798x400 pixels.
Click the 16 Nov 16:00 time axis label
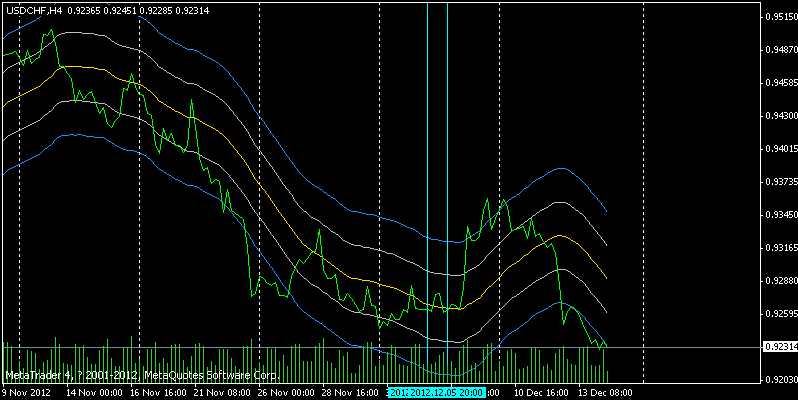(x=158, y=393)
